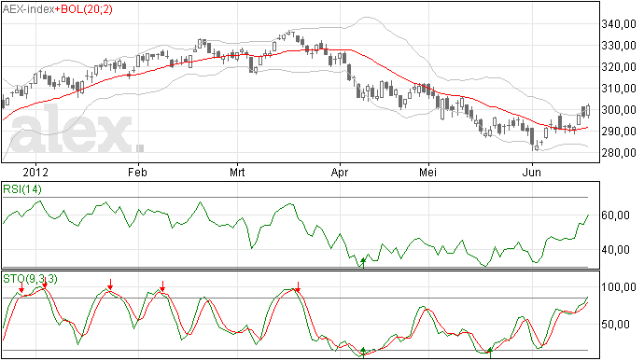Click the Jun date axis label

pyautogui.click(x=531, y=172)
